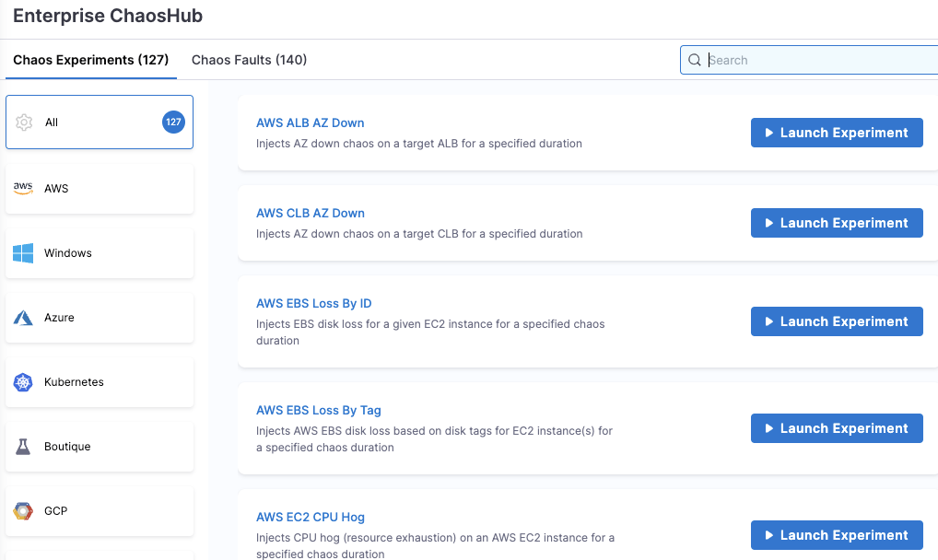The width and height of the screenshot is (938, 560).
Task: Open the Boutique flask icon category
Action: point(23,447)
